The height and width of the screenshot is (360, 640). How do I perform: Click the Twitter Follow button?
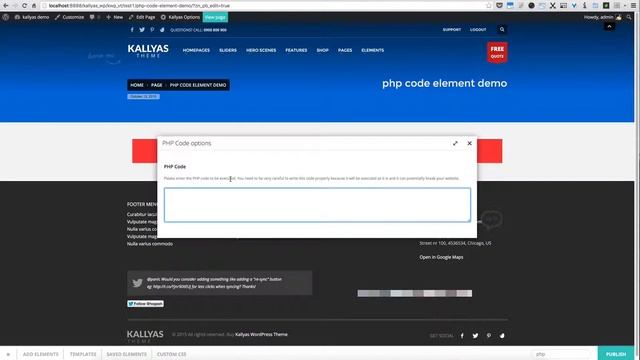146,304
